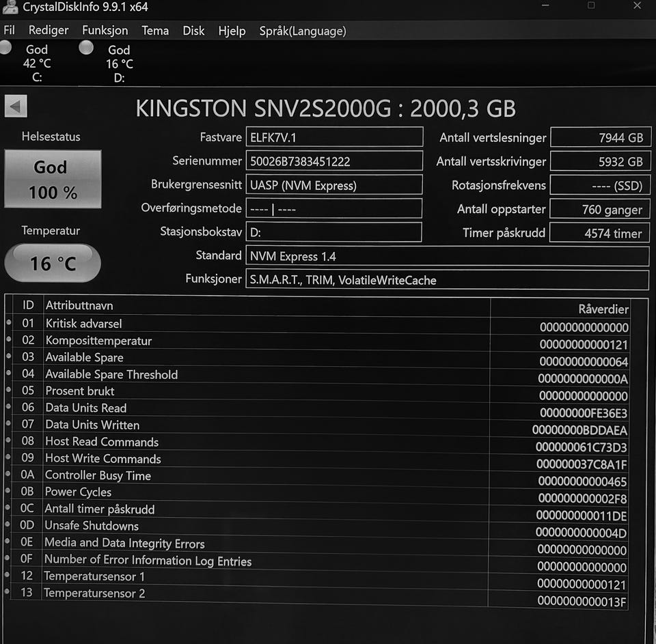Click status dot for Unsafe Shutdowns row

[x=8, y=524]
